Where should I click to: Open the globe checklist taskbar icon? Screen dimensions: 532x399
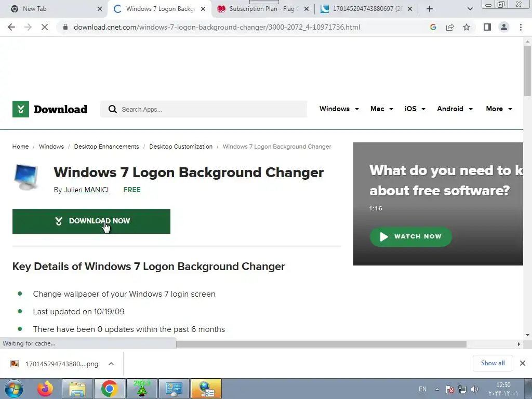tap(206, 389)
